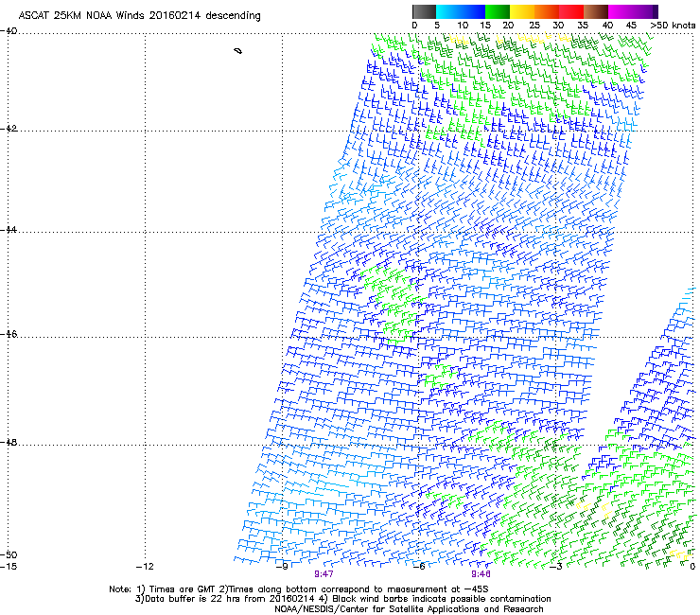Click the legend value '25' under color bar

tap(534, 26)
